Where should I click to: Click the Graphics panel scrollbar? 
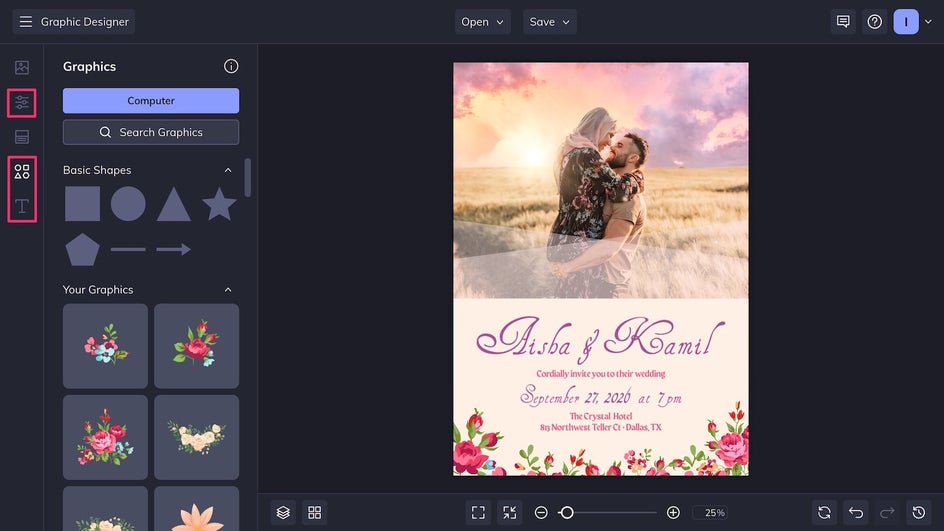click(x=247, y=178)
